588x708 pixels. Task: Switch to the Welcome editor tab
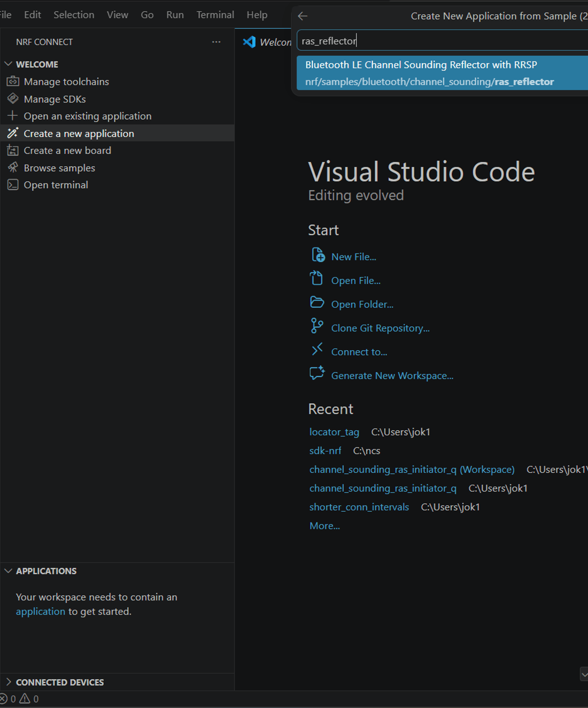[x=266, y=42]
